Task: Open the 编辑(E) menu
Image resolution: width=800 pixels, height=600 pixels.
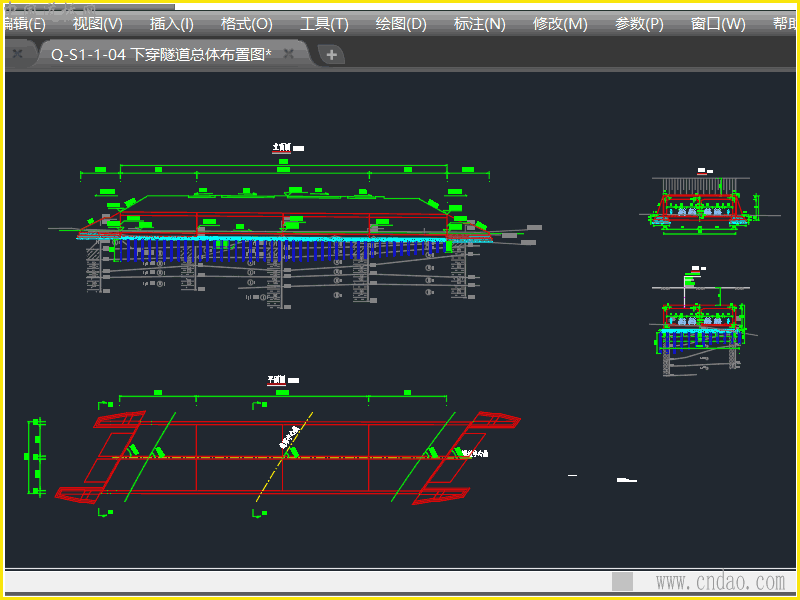Action: 24,24
